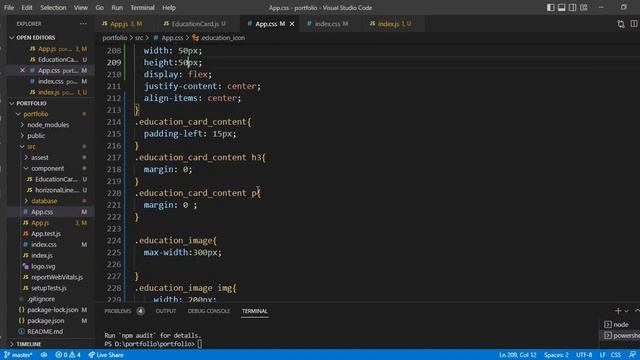Toggle Secondary Side Bar layout icon
Image resolution: width=640 pixels, height=360 pixels.
click(573, 7)
